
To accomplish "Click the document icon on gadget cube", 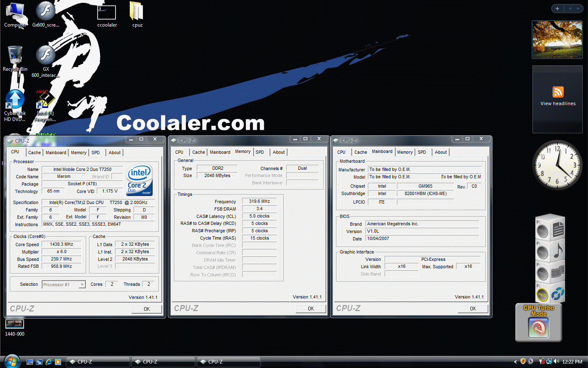I will (558, 229).
